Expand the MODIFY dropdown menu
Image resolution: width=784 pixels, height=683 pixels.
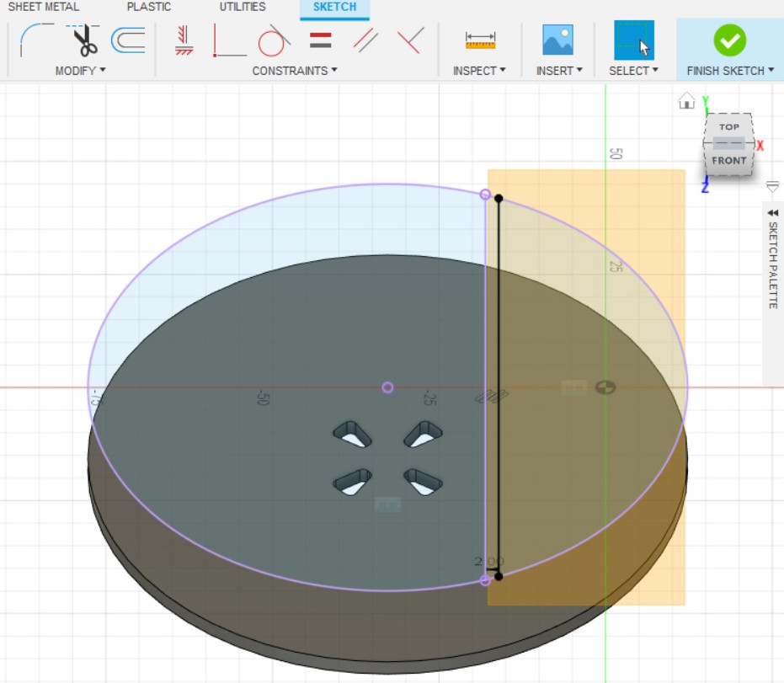click(x=81, y=71)
